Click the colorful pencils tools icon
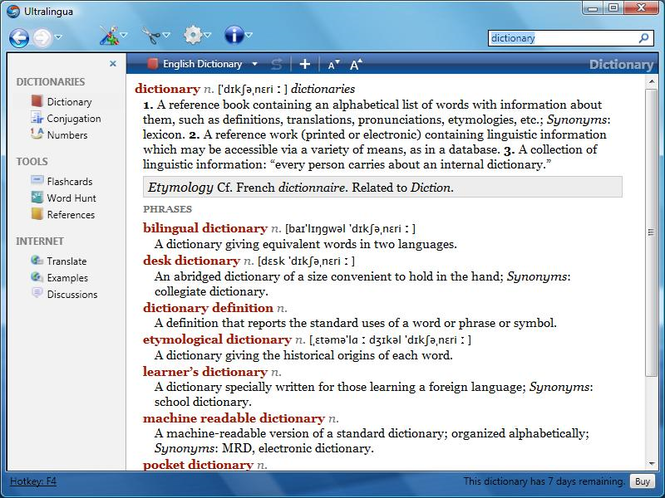This screenshot has width=665, height=498. (x=109, y=36)
